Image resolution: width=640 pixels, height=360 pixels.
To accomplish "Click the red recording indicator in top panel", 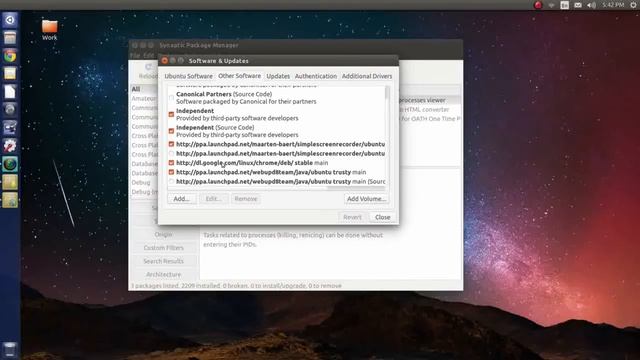I will click(x=538, y=5).
